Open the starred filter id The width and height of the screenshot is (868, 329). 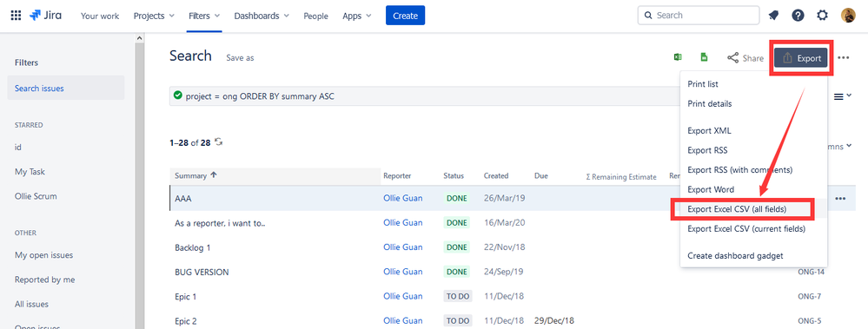[x=18, y=147]
